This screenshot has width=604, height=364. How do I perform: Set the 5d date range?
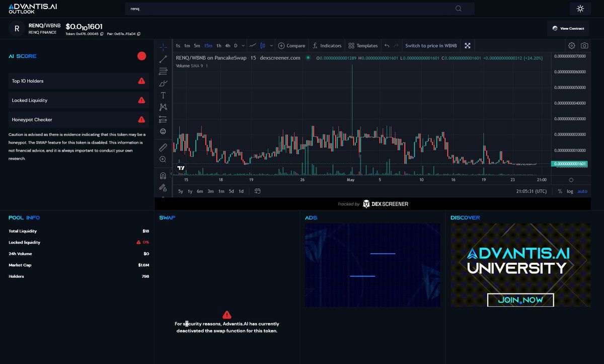click(231, 191)
